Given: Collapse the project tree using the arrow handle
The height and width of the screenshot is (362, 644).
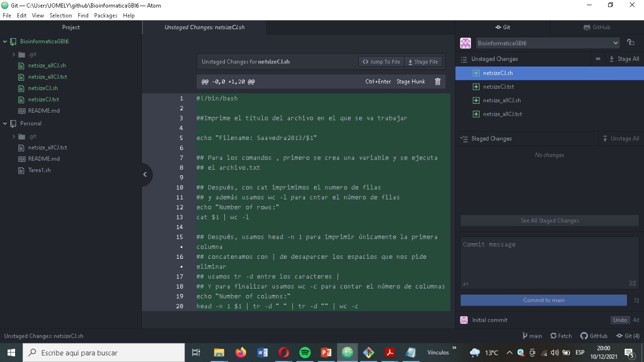Looking at the screenshot, I should pyautogui.click(x=145, y=175).
